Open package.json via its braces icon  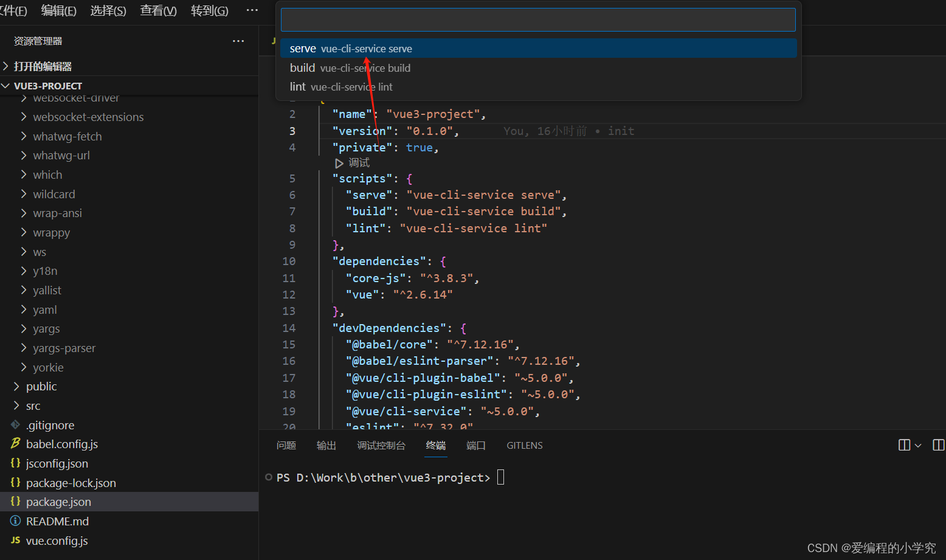[x=16, y=502]
